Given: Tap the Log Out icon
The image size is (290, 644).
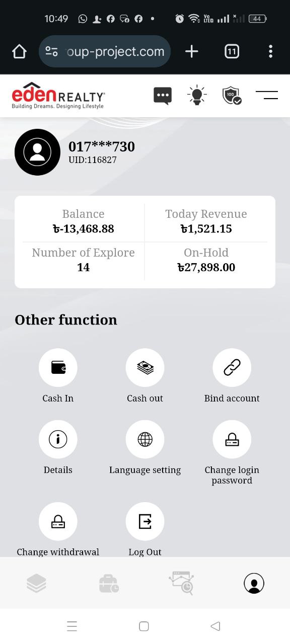Looking at the screenshot, I should point(145,522).
